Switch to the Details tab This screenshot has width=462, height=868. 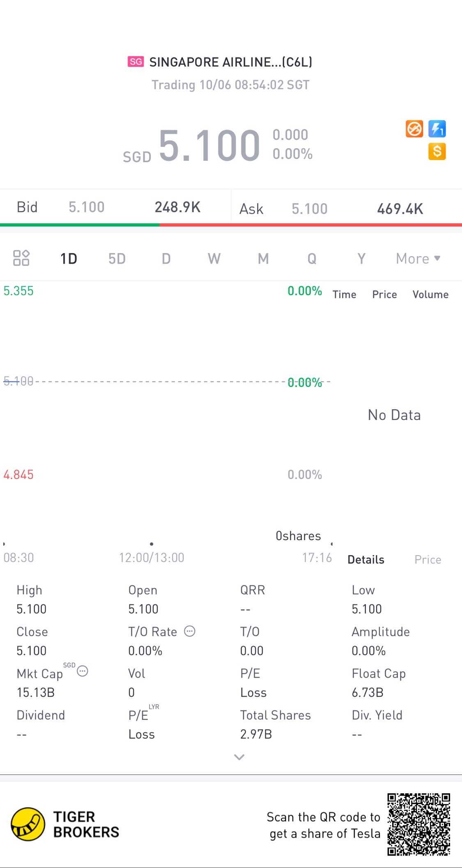[366, 560]
